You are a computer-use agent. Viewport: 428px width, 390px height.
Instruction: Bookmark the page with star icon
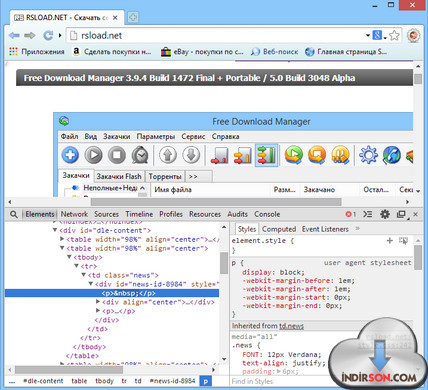click(394, 35)
